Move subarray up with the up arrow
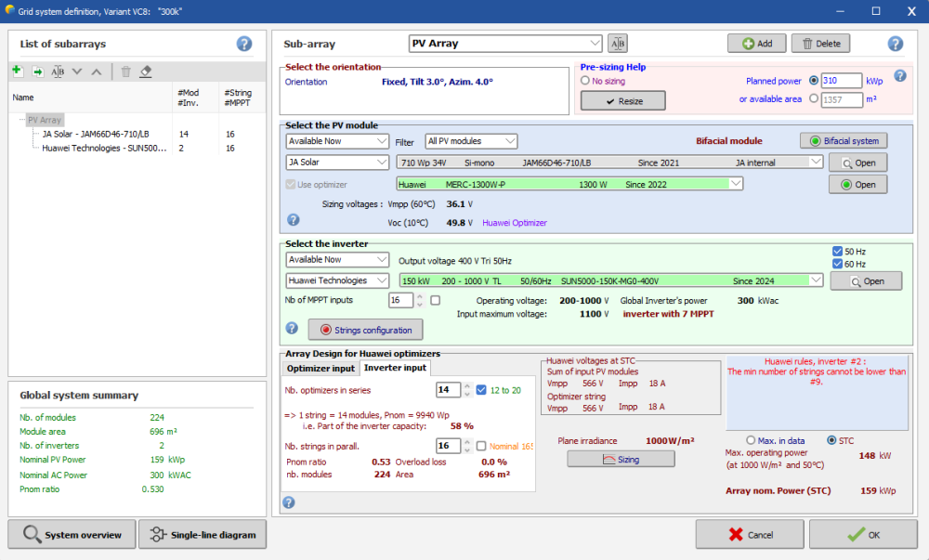Screen dimensions: 929x560 [97, 72]
